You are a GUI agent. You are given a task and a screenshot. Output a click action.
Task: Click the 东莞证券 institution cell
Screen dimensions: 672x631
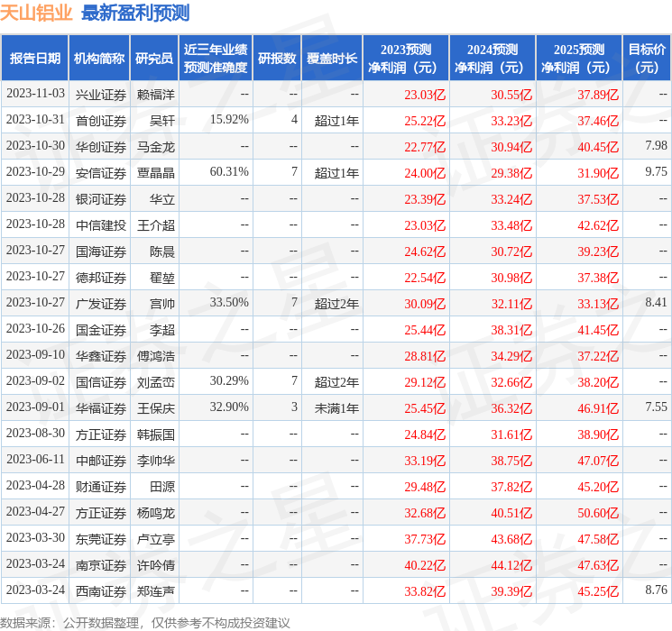tap(101, 539)
